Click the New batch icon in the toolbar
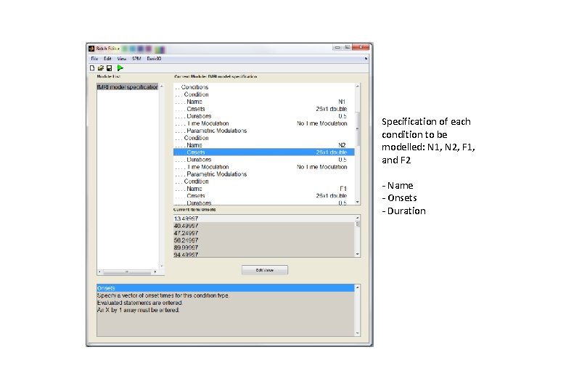Viewport: 566px width, 392px height. pos(92,68)
